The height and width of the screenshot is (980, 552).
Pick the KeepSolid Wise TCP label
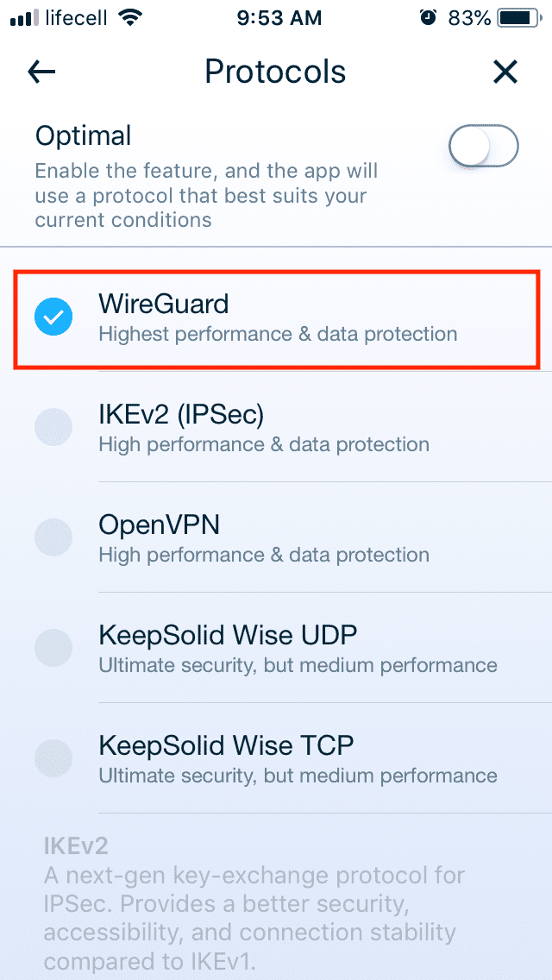coord(226,745)
